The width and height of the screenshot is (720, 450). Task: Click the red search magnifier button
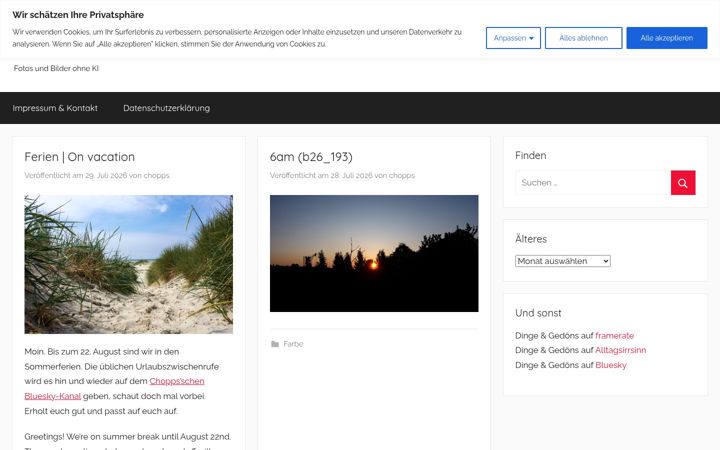683,183
